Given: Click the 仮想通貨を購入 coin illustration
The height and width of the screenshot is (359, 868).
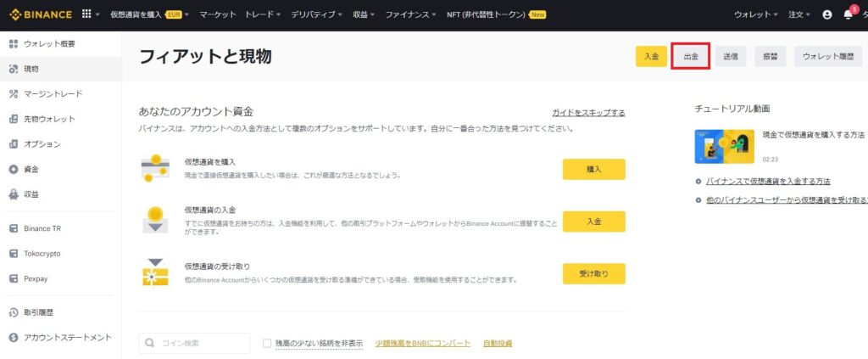Looking at the screenshot, I should (155, 168).
